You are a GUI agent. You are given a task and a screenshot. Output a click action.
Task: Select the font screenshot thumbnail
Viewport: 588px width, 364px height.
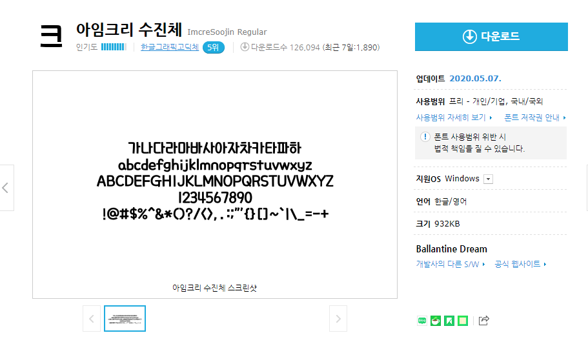coord(125,319)
